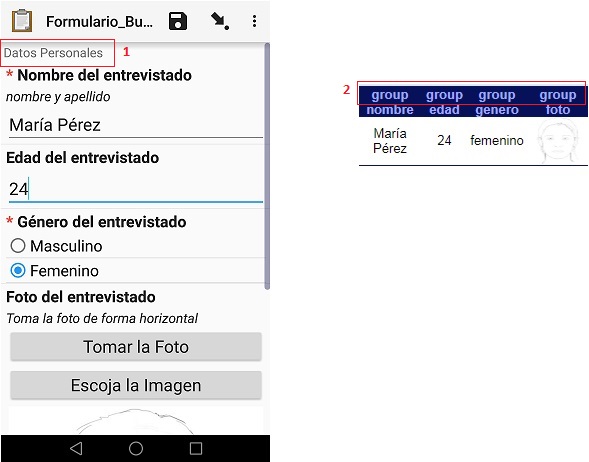Save the form with the floppy disk icon

(x=178, y=21)
